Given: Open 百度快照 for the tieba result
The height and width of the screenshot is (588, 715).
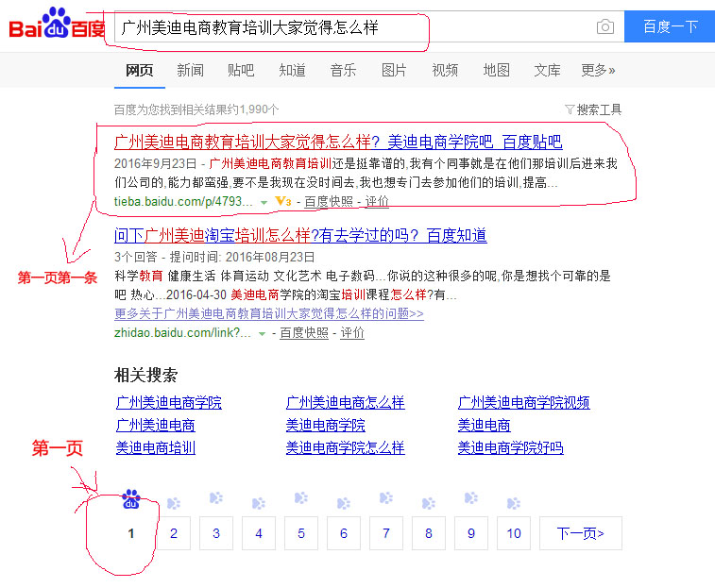Looking at the screenshot, I should pos(329,201).
